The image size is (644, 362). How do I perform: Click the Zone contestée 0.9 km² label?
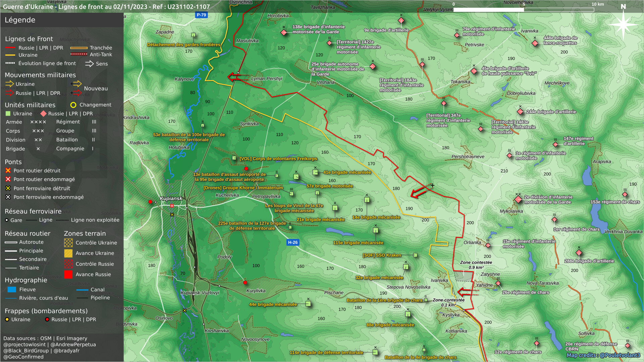(476, 265)
